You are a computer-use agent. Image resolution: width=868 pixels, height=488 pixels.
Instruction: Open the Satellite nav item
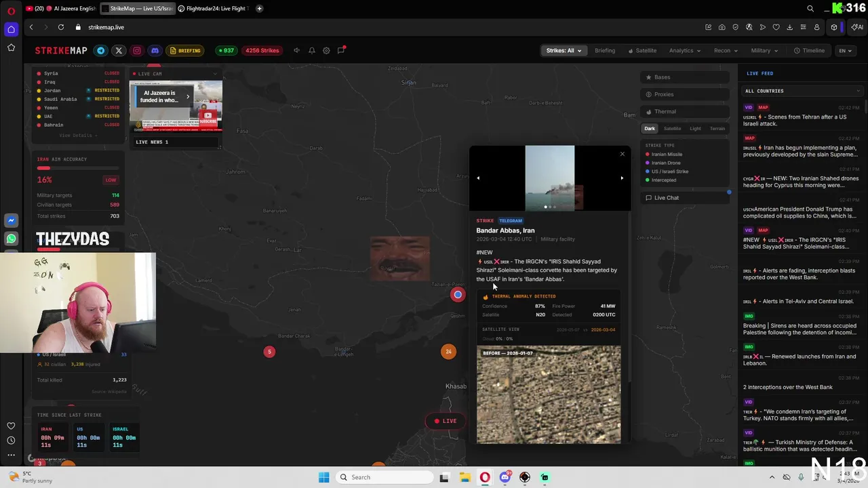[642, 50]
